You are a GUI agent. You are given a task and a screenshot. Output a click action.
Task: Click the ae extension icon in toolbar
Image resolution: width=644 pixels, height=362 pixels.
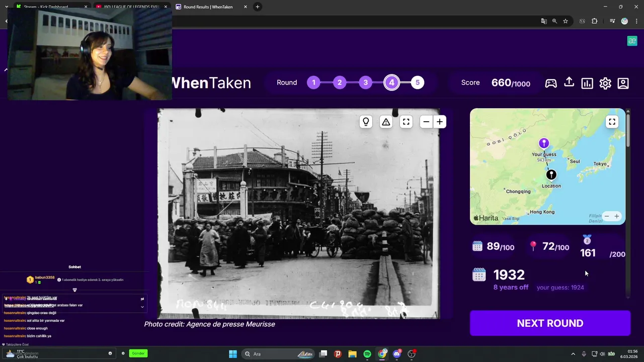(582, 21)
